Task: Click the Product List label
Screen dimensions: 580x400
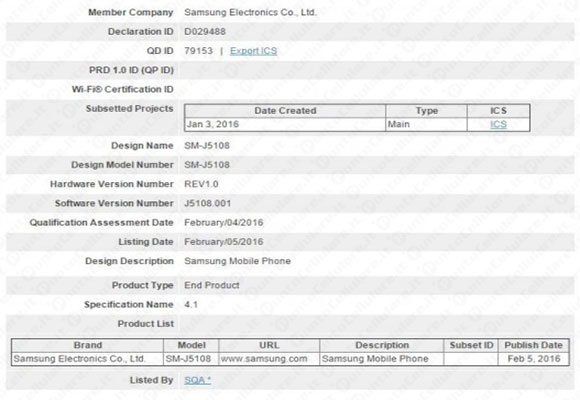Action: tap(146, 324)
